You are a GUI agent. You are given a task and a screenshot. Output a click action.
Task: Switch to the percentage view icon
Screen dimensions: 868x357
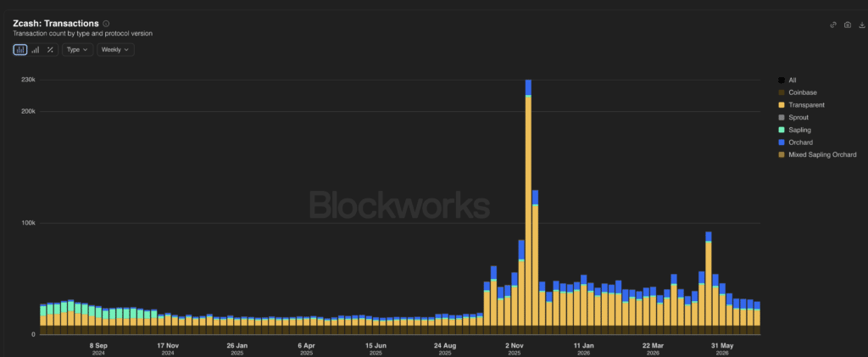pyautogui.click(x=50, y=50)
